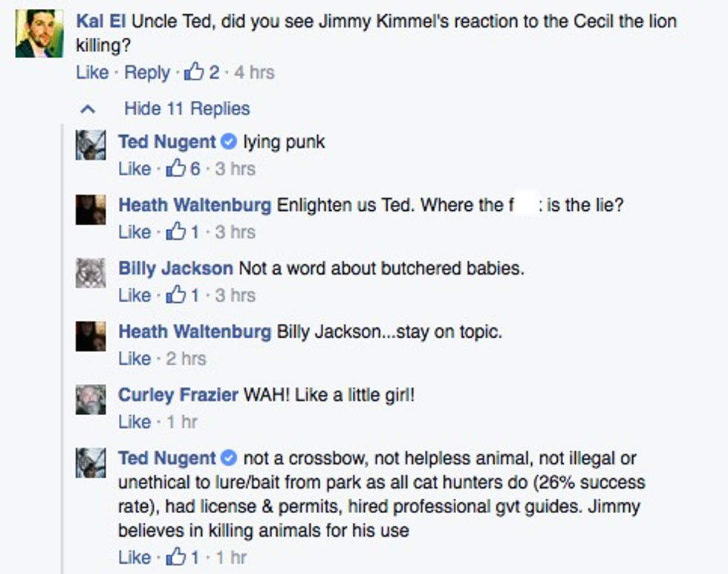Like Ted Nugent's 'lying punk' reply
728x574 pixels.
coord(134,169)
